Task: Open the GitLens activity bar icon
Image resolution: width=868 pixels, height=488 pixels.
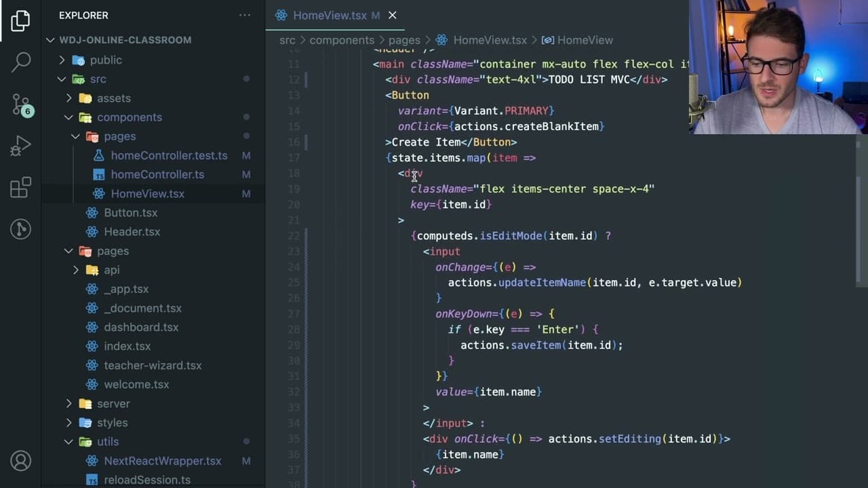Action: 20,229
